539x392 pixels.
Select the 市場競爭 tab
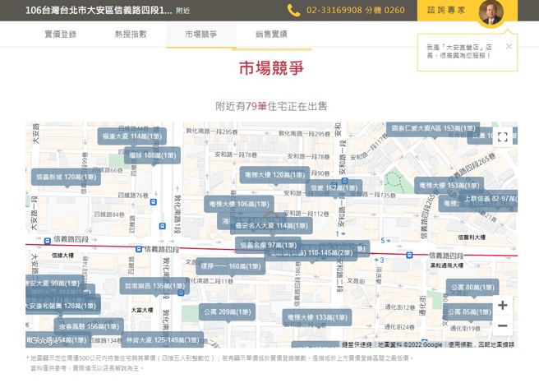pyautogui.click(x=201, y=34)
